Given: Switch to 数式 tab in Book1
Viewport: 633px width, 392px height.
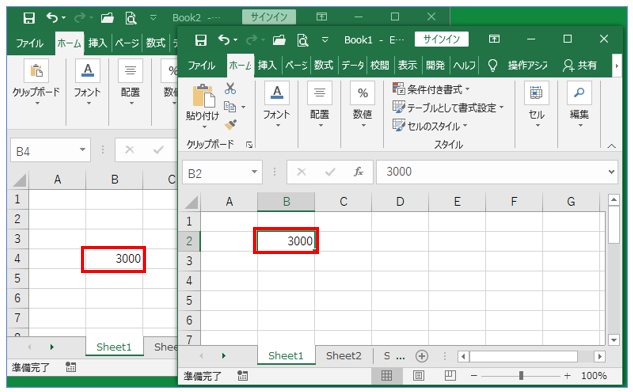Looking at the screenshot, I should click(324, 65).
